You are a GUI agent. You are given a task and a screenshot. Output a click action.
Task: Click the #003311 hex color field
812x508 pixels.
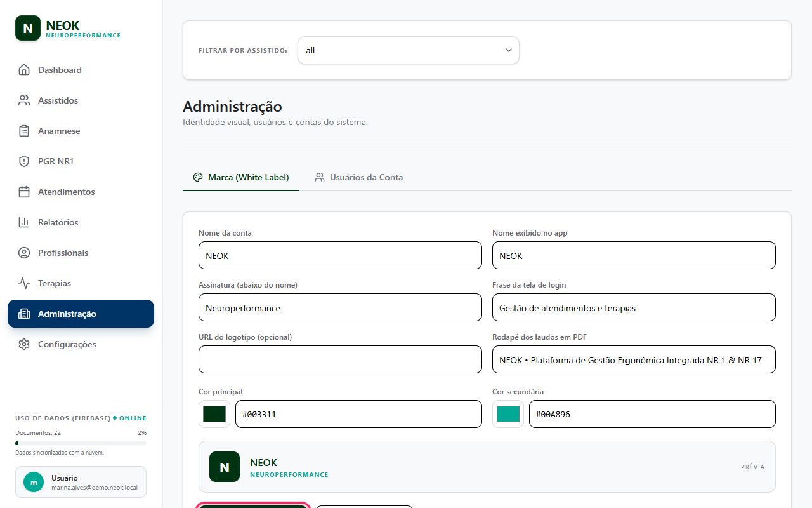click(358, 414)
